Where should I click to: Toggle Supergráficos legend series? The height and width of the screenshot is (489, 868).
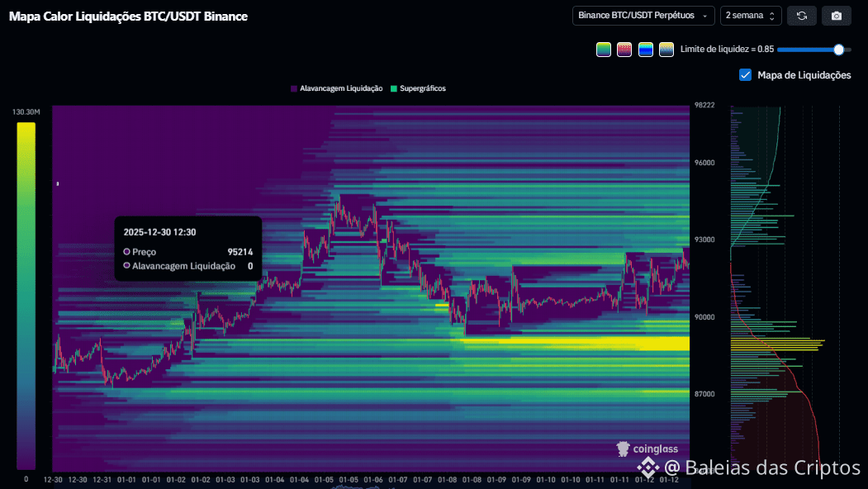418,88
